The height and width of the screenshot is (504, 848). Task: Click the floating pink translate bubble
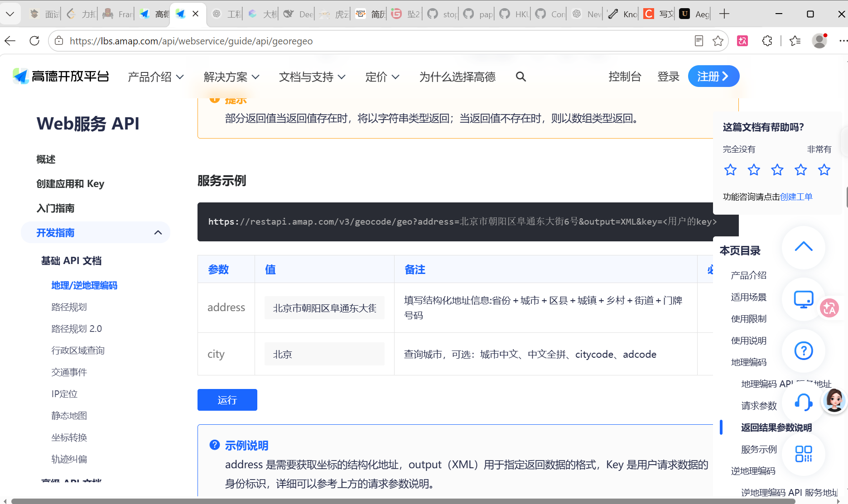[x=829, y=308]
